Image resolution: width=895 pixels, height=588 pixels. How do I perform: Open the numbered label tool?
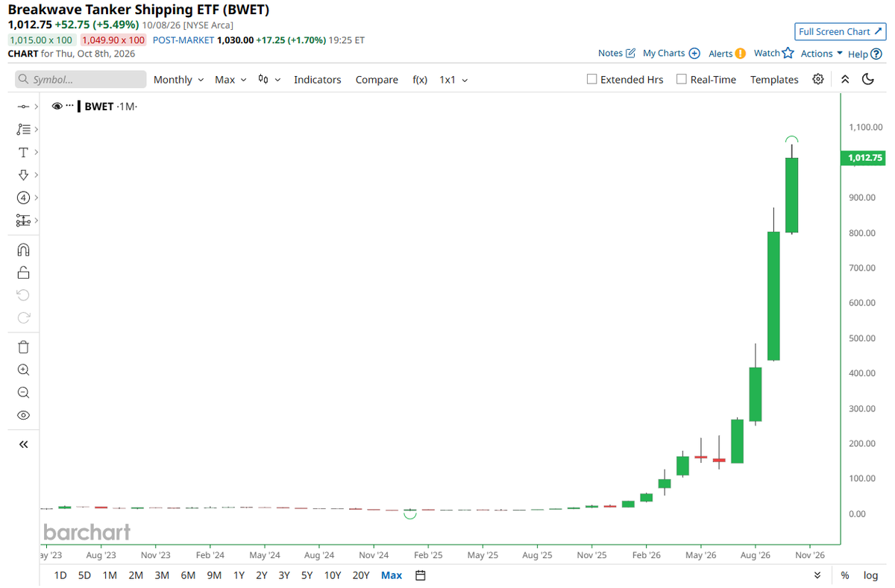point(23,197)
